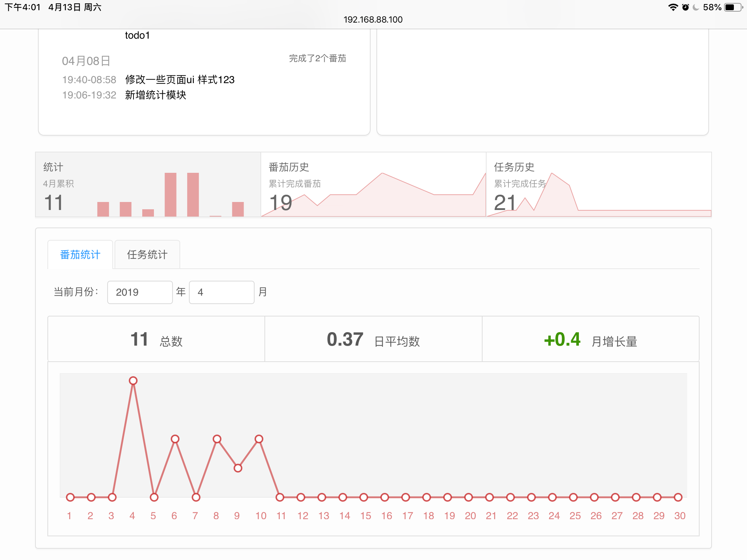The image size is (747, 560).
Task: Click the day 6 data point on chart
Action: pyautogui.click(x=175, y=439)
